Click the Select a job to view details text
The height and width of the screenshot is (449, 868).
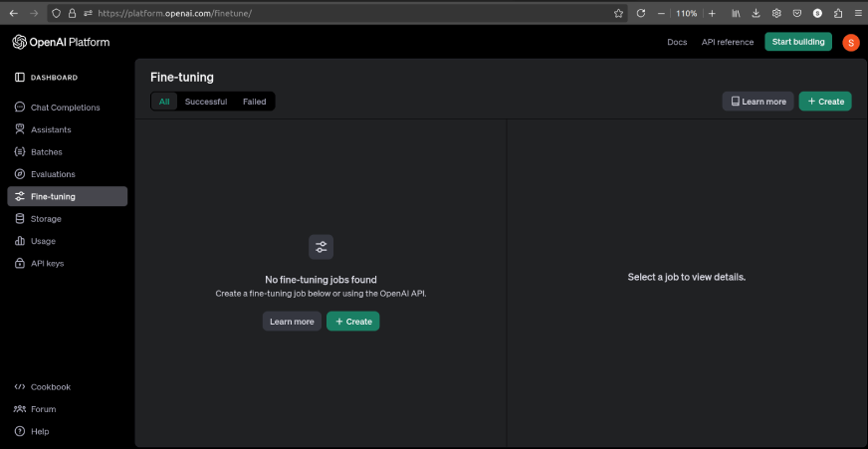coord(687,277)
